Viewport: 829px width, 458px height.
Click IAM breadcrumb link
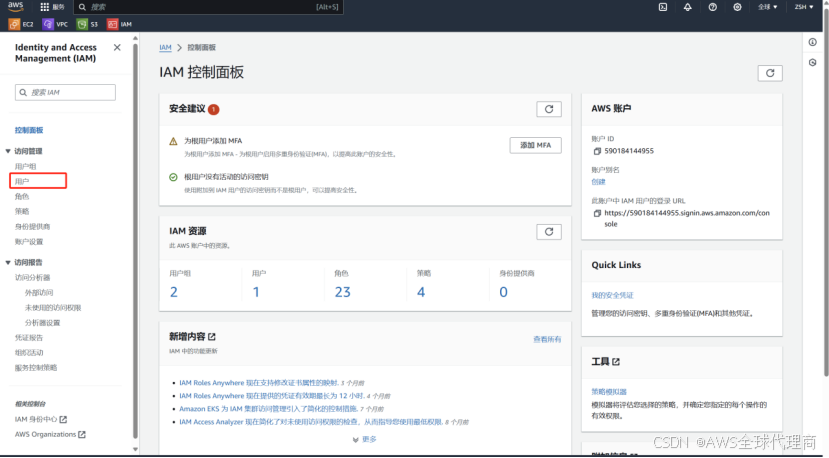click(165, 48)
